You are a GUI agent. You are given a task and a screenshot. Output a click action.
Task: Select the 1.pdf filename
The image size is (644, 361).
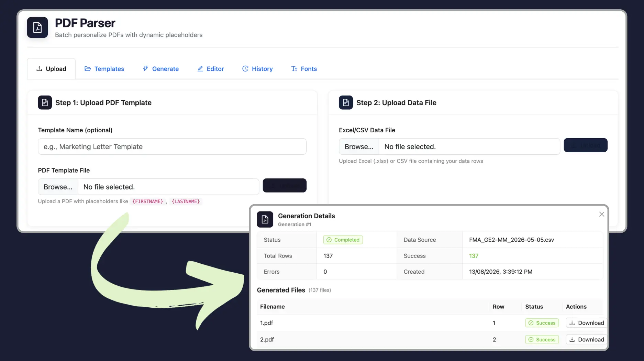coord(267,323)
